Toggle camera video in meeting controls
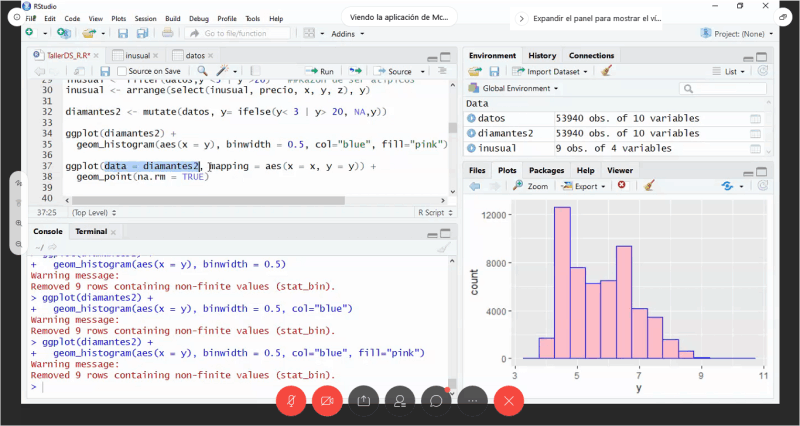 pos(327,400)
